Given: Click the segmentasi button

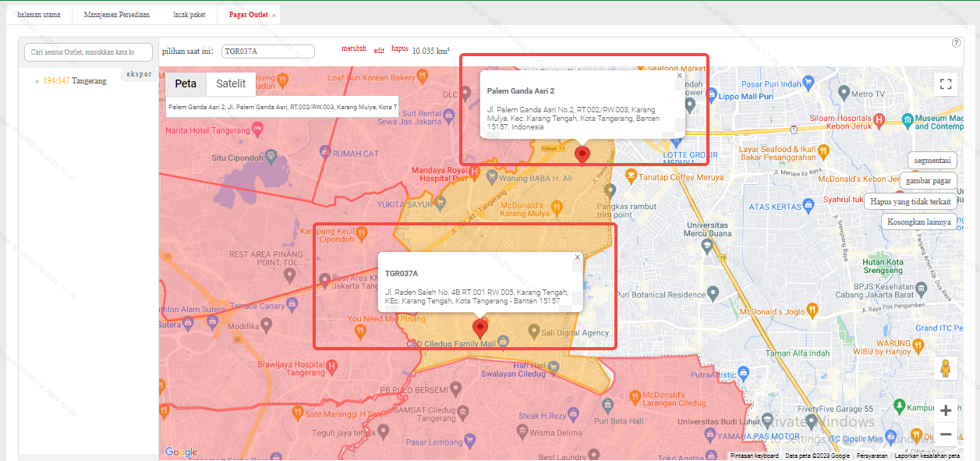Looking at the screenshot, I should [x=932, y=160].
